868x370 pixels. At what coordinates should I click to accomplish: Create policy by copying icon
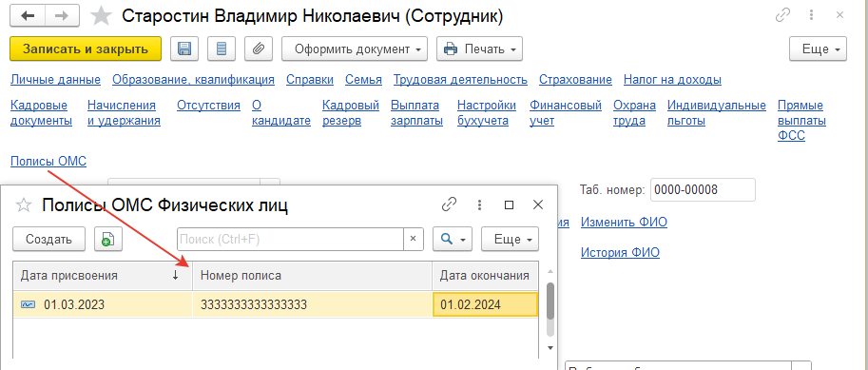coord(108,240)
